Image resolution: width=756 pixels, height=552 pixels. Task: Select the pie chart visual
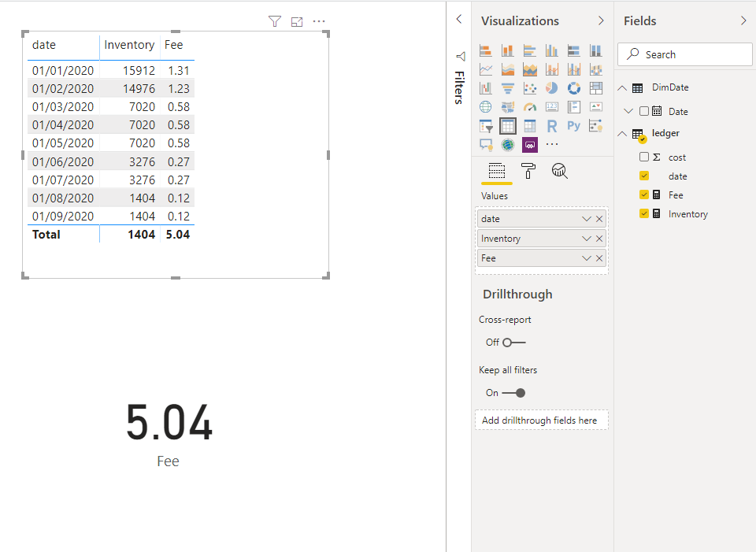551,88
